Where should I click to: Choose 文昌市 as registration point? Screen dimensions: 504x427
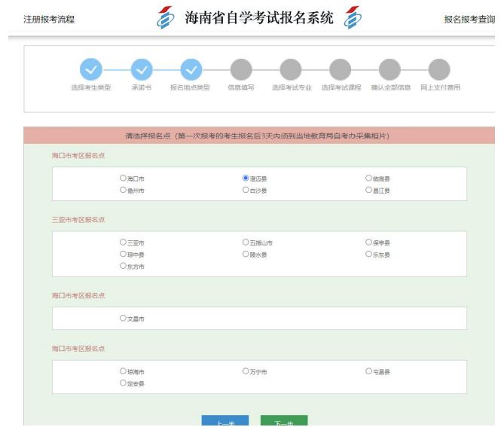pos(123,318)
